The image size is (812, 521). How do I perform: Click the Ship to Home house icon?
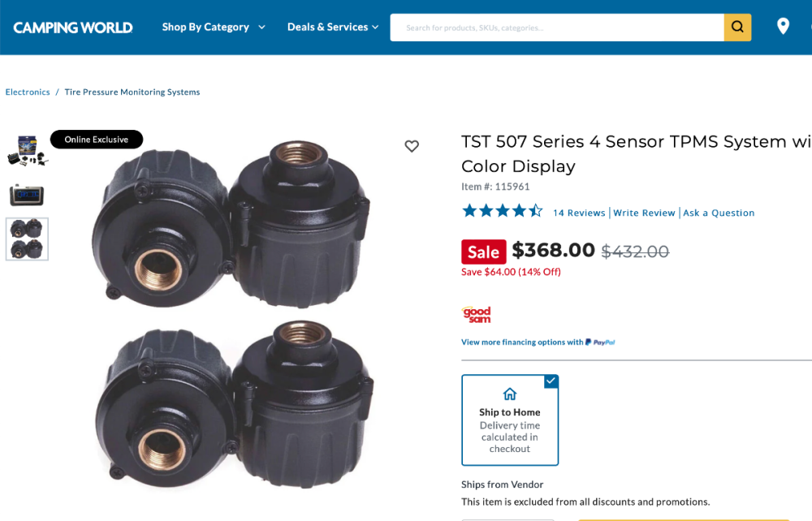tap(510, 394)
